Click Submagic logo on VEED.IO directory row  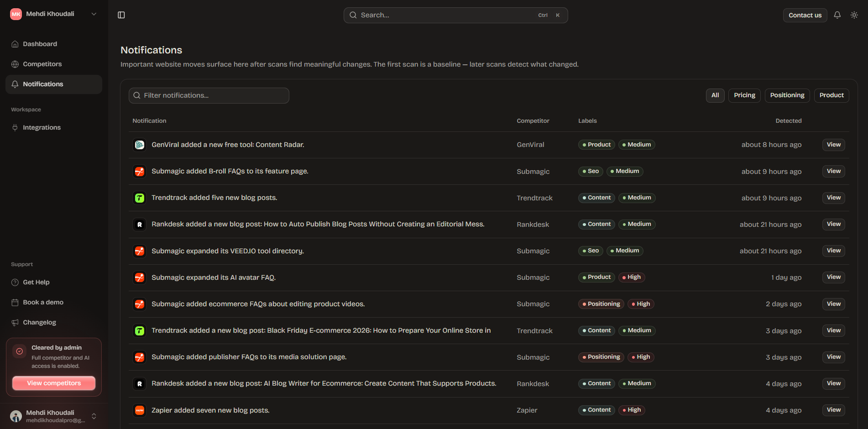coord(140,251)
